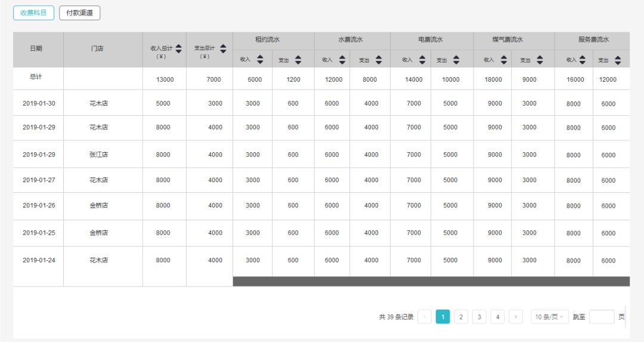The height and width of the screenshot is (342, 644).
Task: Sort 租约流水 收入 column
Action: click(260, 60)
